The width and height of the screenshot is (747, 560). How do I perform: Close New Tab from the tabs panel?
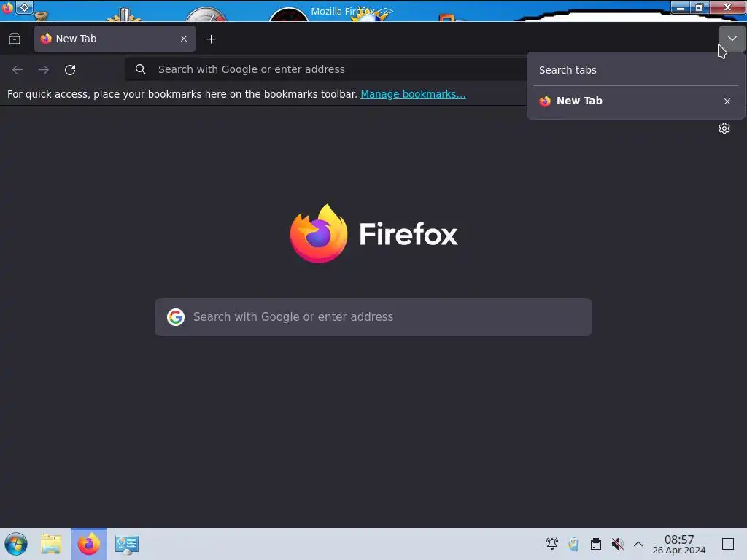pyautogui.click(x=727, y=101)
